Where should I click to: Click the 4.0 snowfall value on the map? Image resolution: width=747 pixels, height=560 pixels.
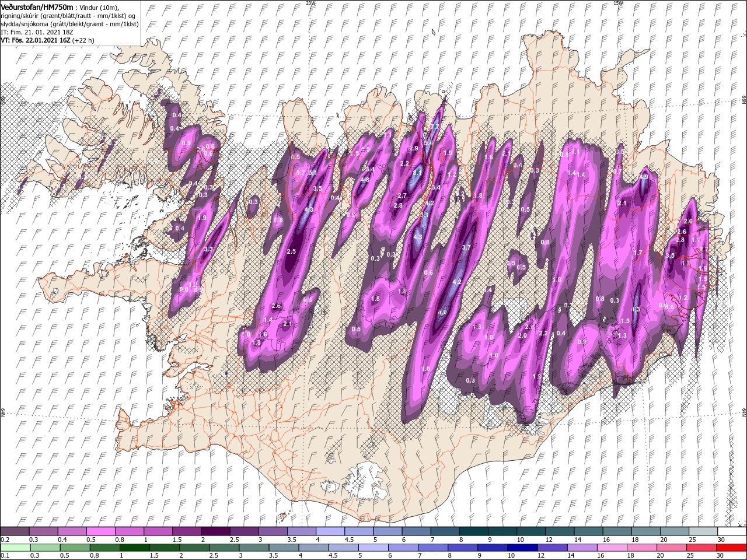tap(442, 313)
